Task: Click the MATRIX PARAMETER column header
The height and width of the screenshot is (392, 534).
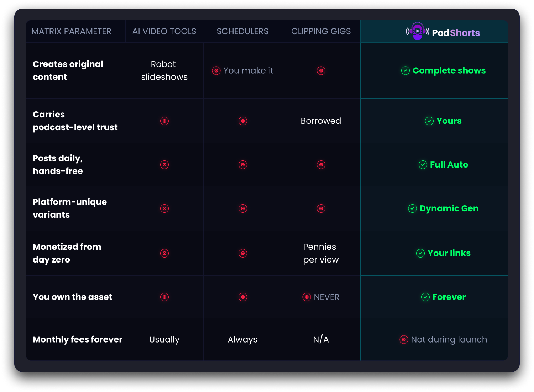Action: pyautogui.click(x=71, y=31)
